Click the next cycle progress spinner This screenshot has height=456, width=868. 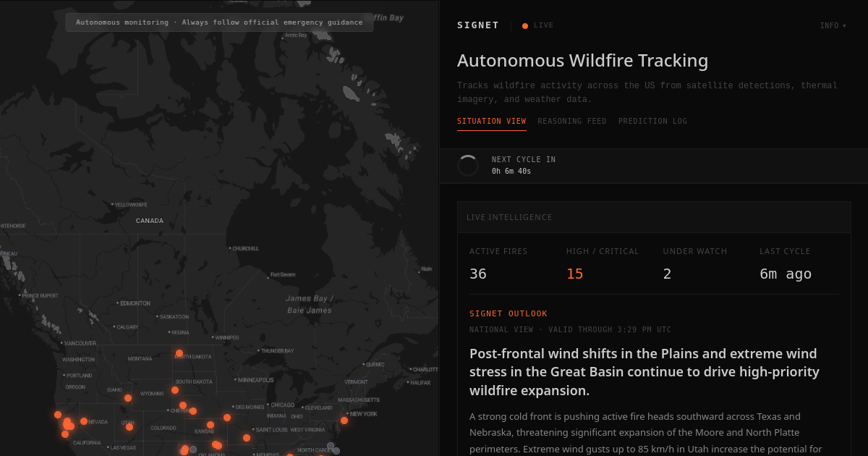468,166
